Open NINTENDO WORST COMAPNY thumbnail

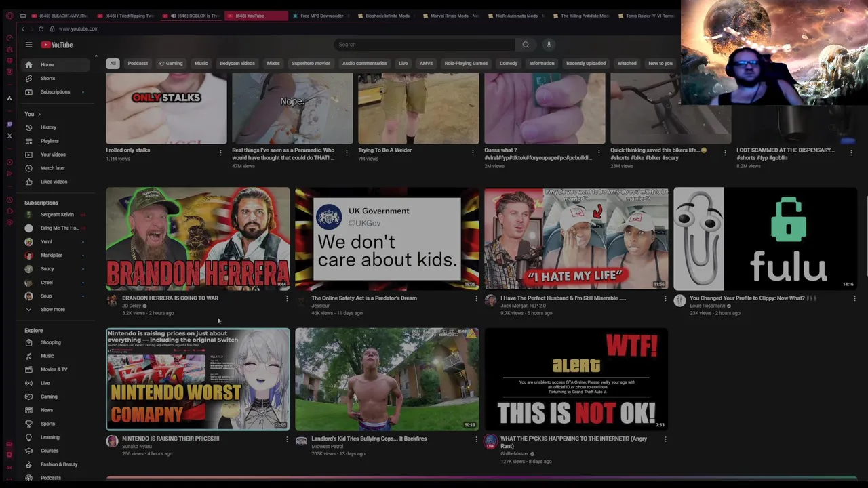(198, 380)
